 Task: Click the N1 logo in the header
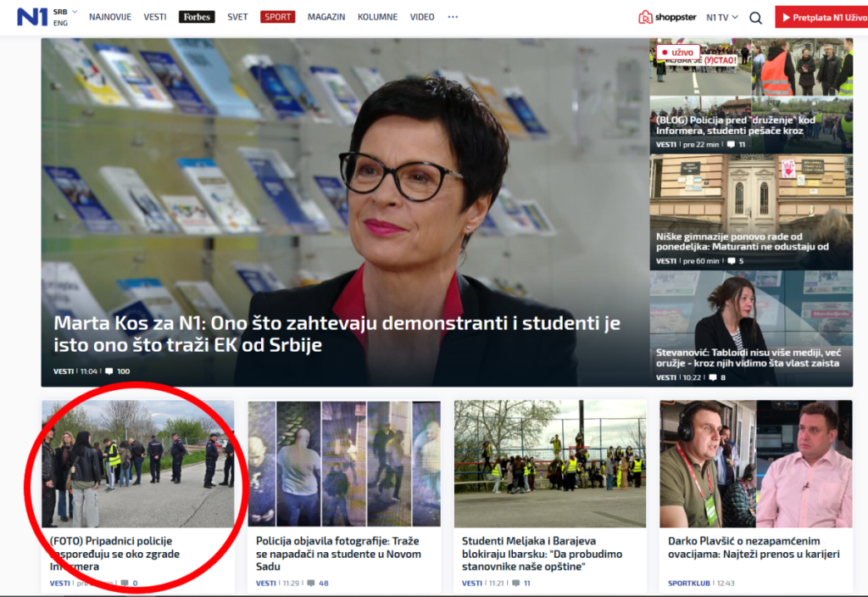tap(32, 17)
